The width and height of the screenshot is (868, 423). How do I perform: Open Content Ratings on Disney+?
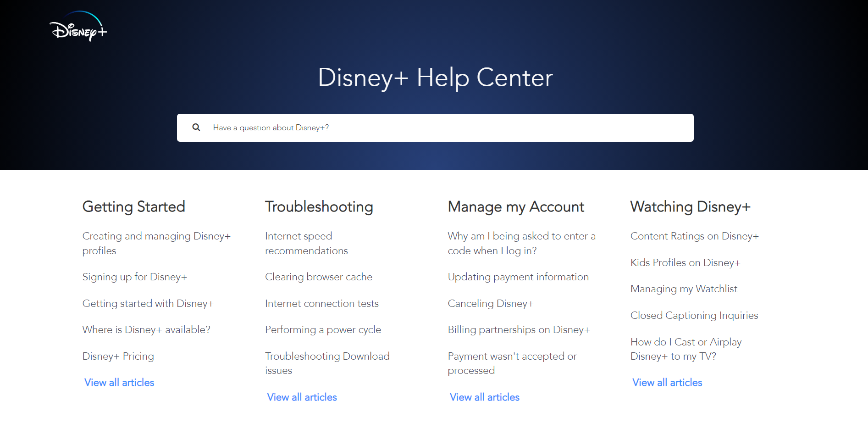[x=695, y=236]
